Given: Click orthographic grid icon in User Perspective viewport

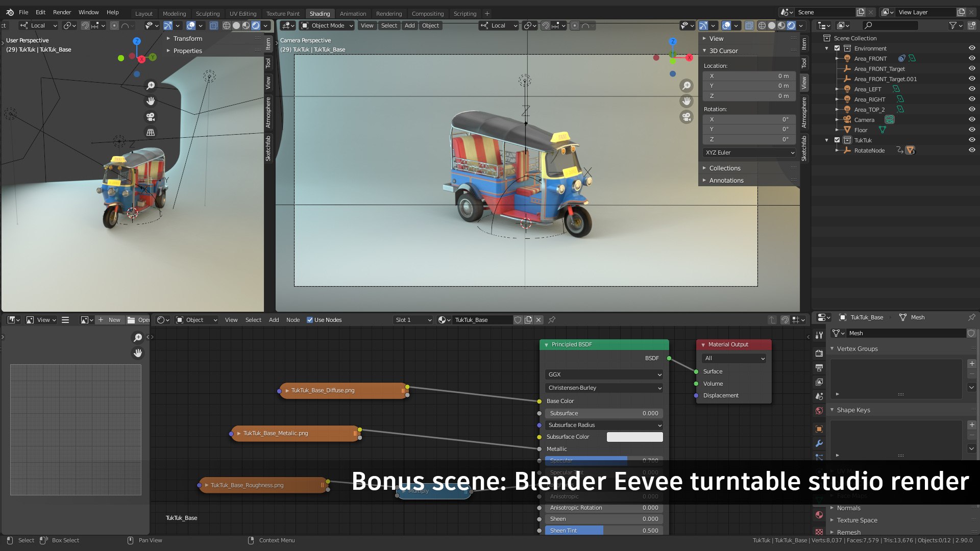Looking at the screenshot, I should tap(151, 133).
